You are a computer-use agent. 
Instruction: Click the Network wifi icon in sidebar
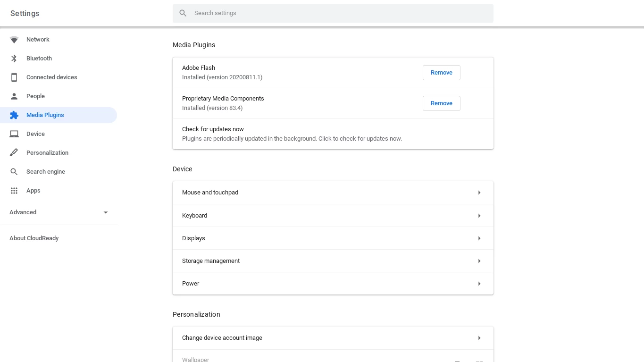pyautogui.click(x=14, y=40)
